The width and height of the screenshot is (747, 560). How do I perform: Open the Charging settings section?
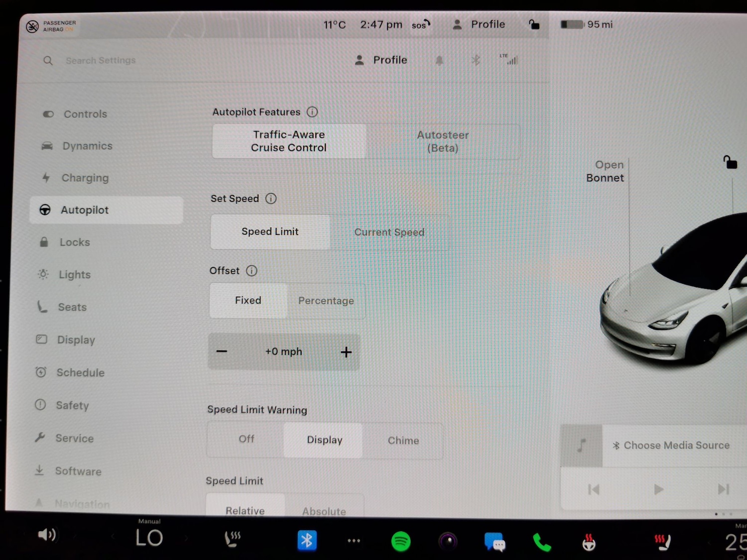pyautogui.click(x=85, y=178)
